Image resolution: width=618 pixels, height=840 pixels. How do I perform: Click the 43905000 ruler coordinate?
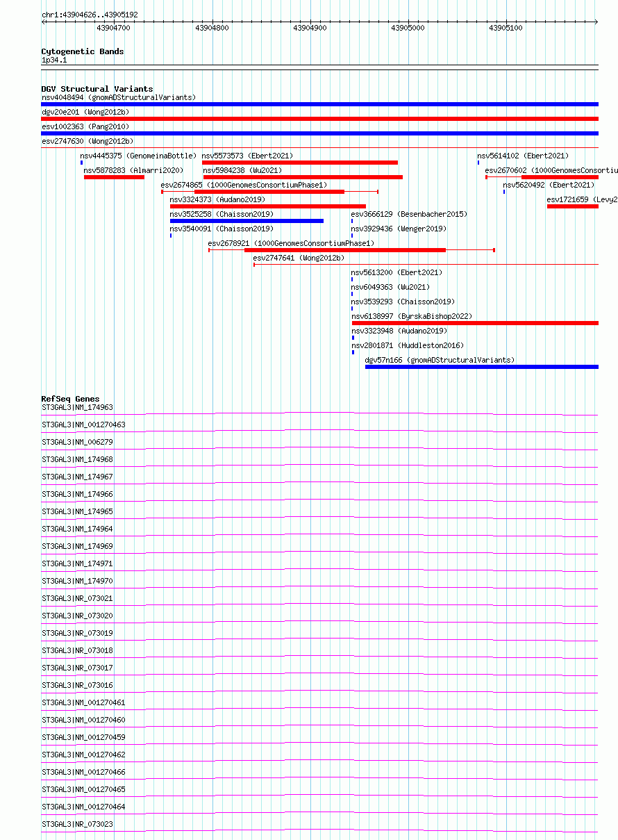pyautogui.click(x=408, y=28)
